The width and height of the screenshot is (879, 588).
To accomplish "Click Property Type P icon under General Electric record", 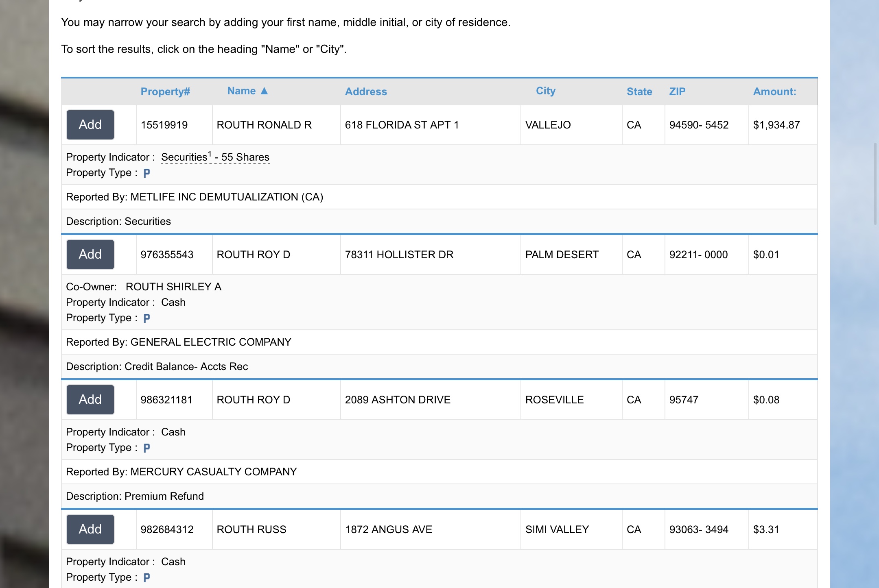I will pyautogui.click(x=147, y=318).
